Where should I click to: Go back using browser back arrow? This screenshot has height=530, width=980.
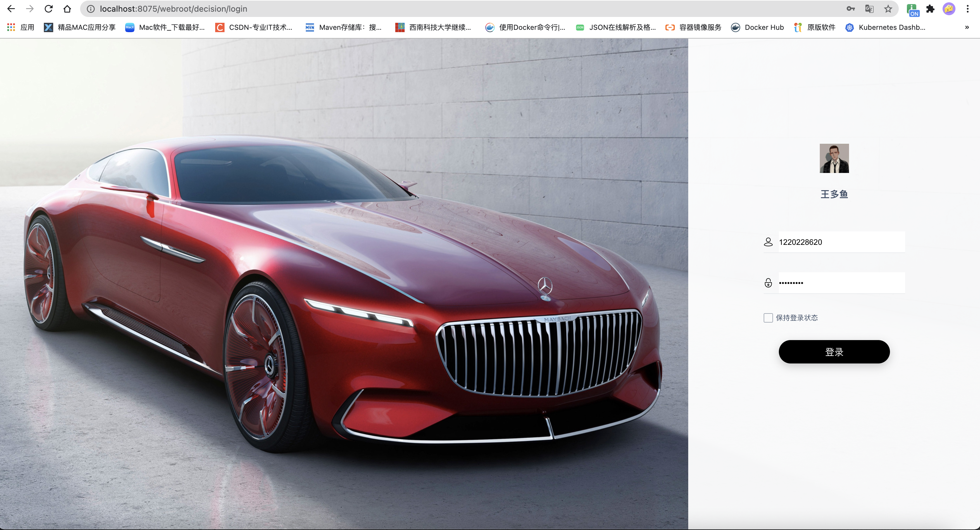(11, 9)
